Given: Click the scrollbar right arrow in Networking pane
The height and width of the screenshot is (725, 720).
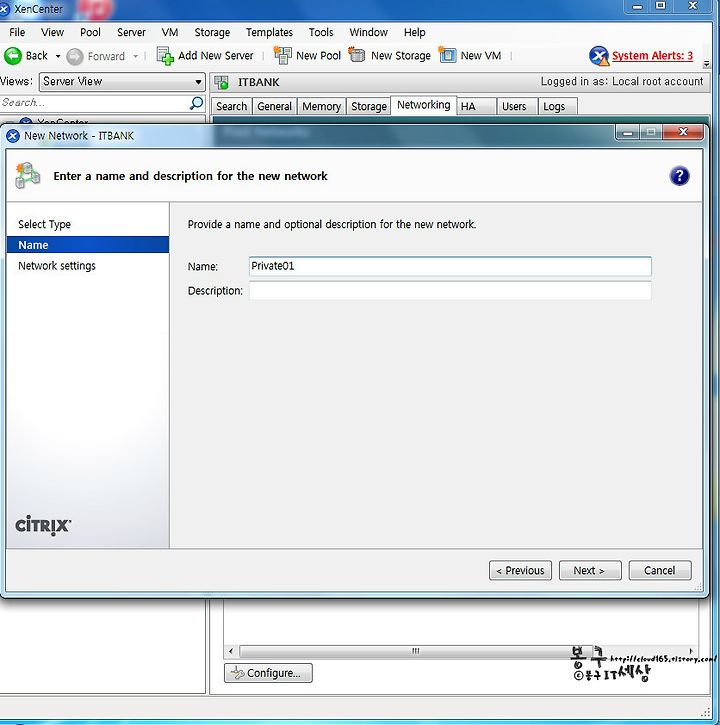Looking at the screenshot, I should 691,651.
